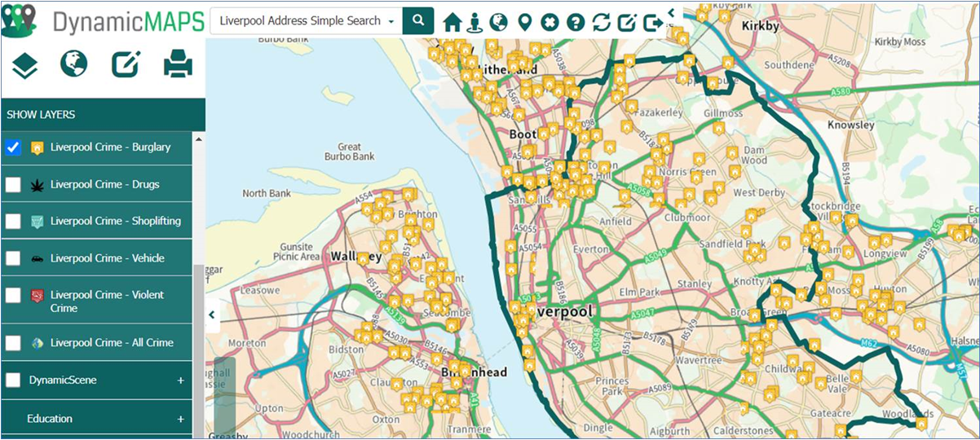Collapse the sidebar with the left arrow tab
980x440 pixels.
[x=212, y=315]
